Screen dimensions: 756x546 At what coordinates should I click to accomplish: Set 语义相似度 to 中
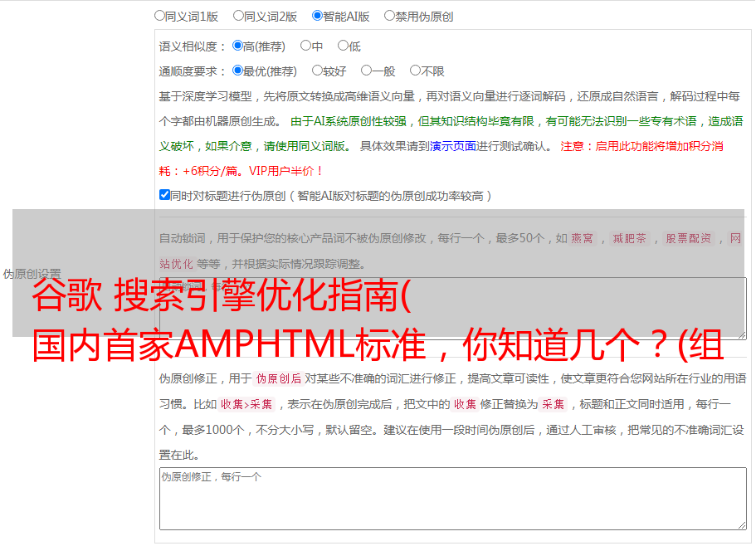(305, 46)
